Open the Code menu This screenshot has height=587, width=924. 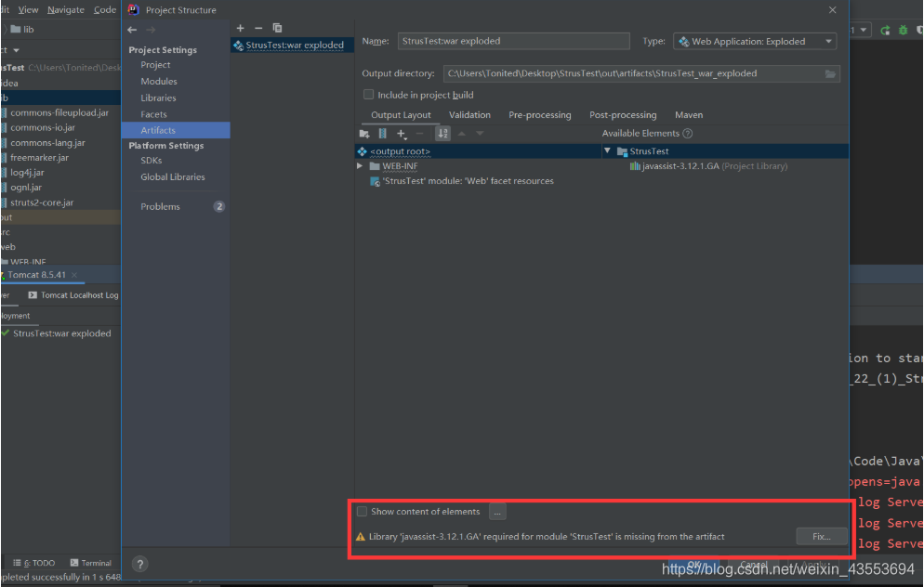coord(105,10)
